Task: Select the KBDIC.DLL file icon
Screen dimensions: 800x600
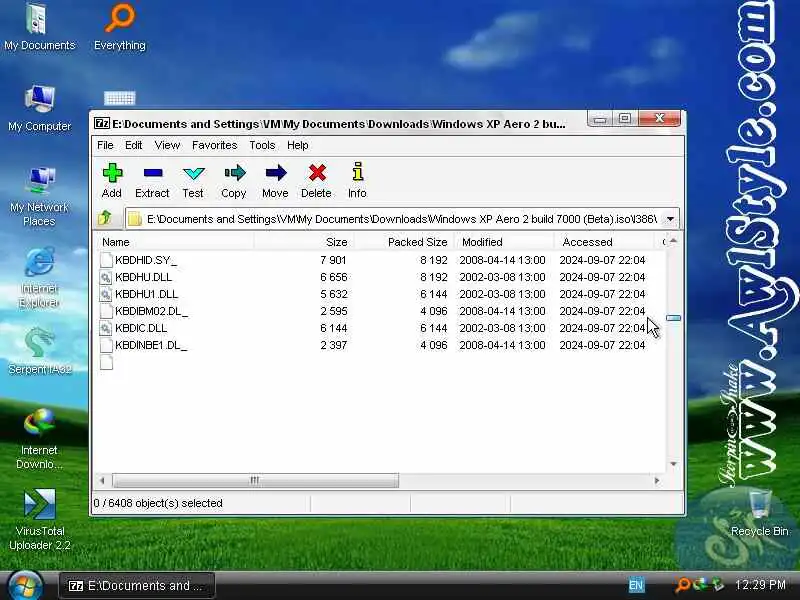Action: coord(106,328)
